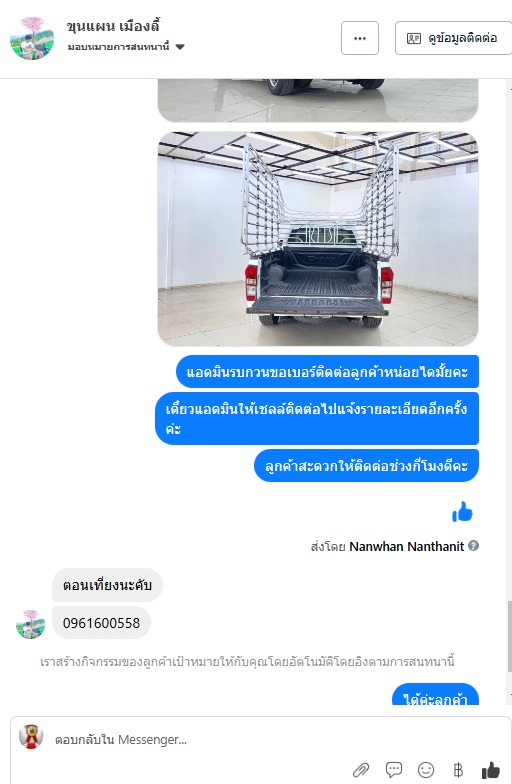Open saved replies speech bubble icon
Screen dimensions: 512x784
394,770
